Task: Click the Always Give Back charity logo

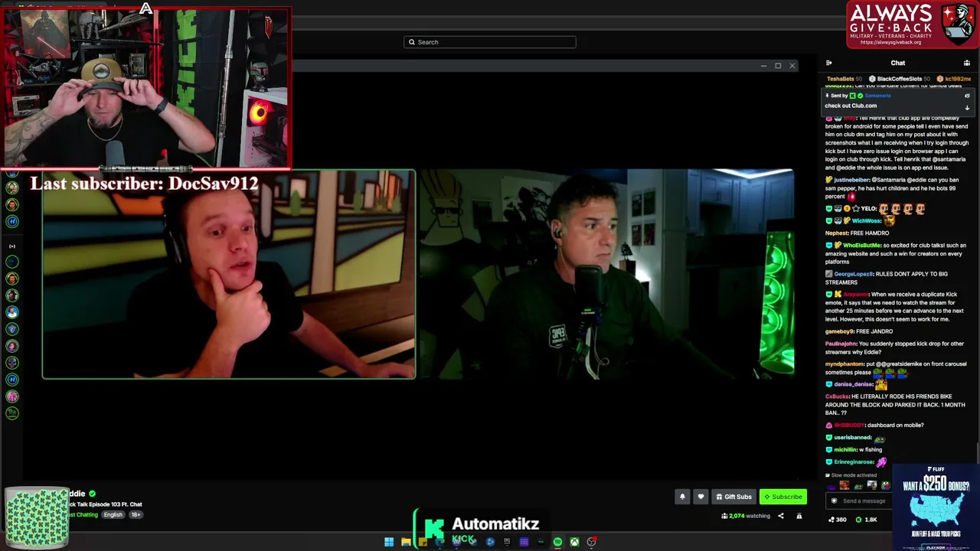Action: tap(911, 24)
